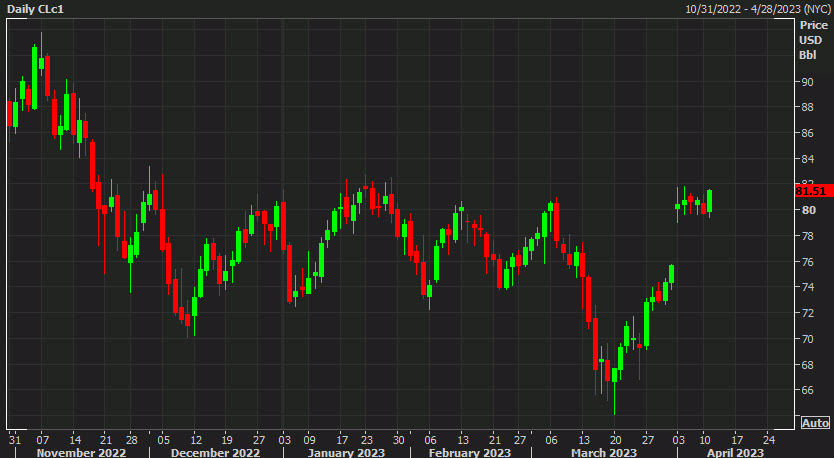This screenshot has width=834, height=458.
Task: Click the 09 date tick in January
Action: click(x=309, y=440)
